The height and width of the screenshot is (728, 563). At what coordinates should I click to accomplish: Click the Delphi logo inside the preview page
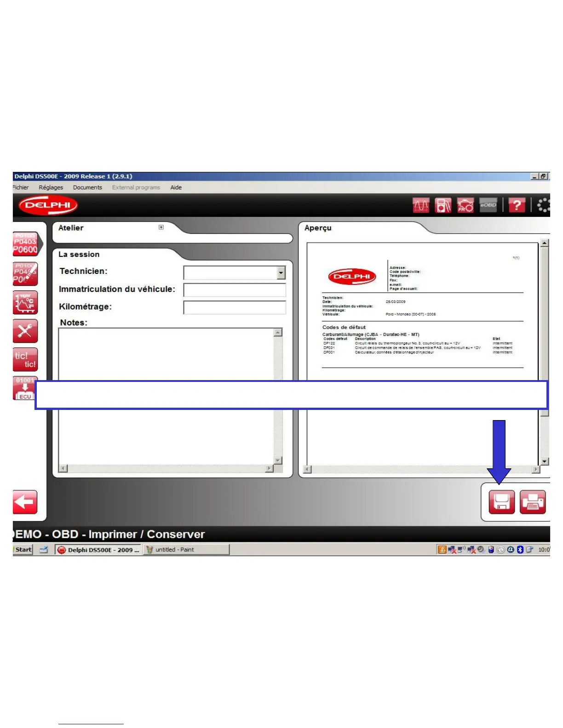pyautogui.click(x=352, y=277)
